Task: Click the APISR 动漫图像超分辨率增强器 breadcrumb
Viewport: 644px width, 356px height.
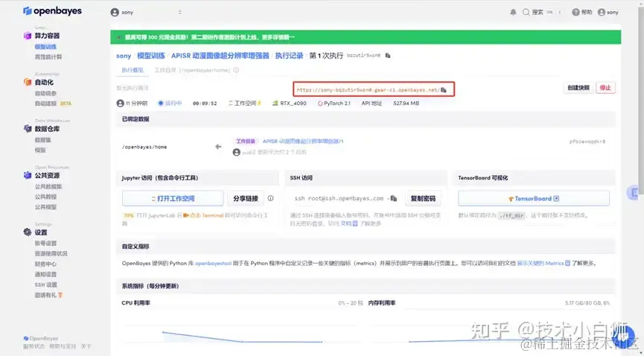Action: (x=220, y=56)
